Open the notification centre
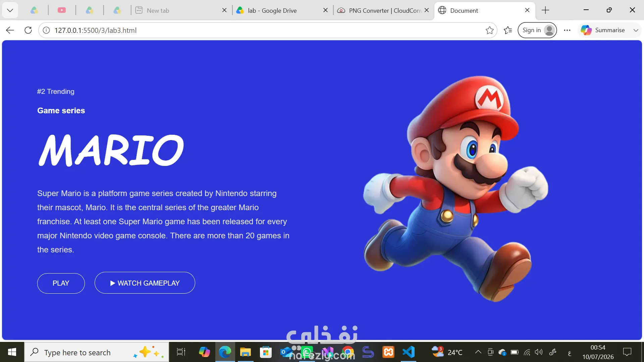Image resolution: width=644 pixels, height=362 pixels. (627, 352)
